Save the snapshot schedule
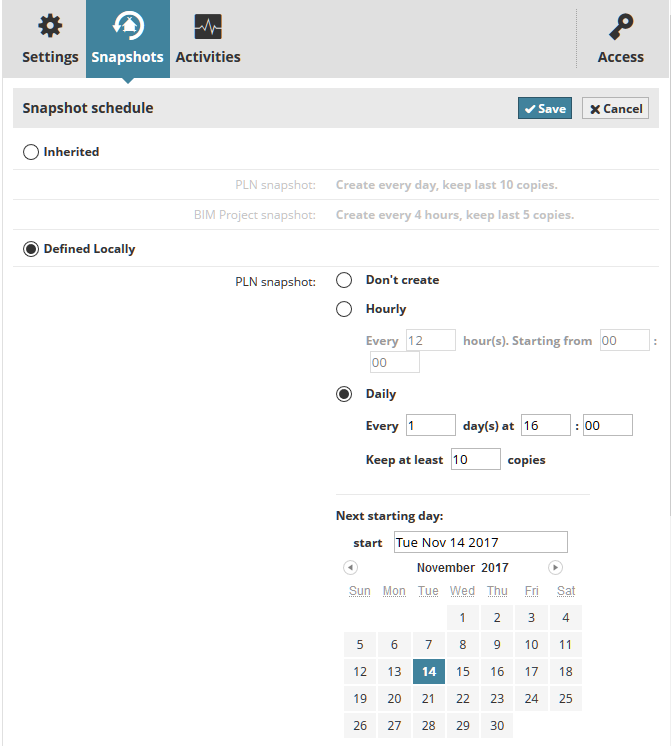 coord(544,108)
